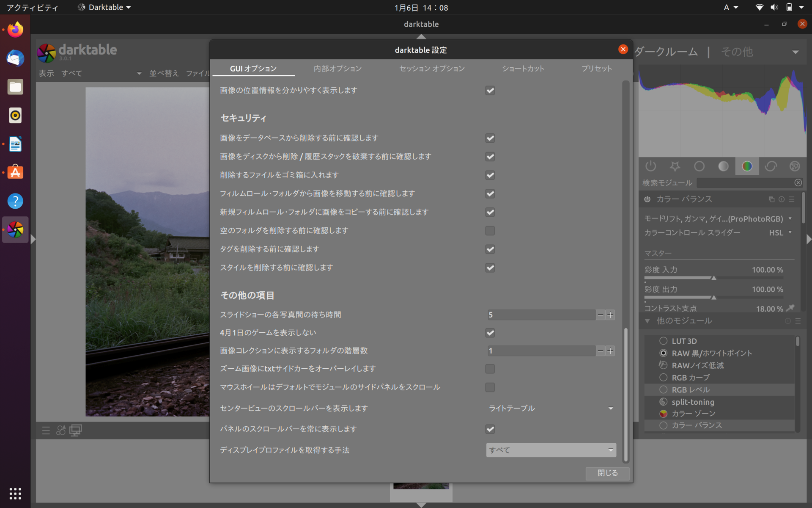Select the tone modules group
Image resolution: width=812 pixels, height=508 pixels.
tap(723, 166)
